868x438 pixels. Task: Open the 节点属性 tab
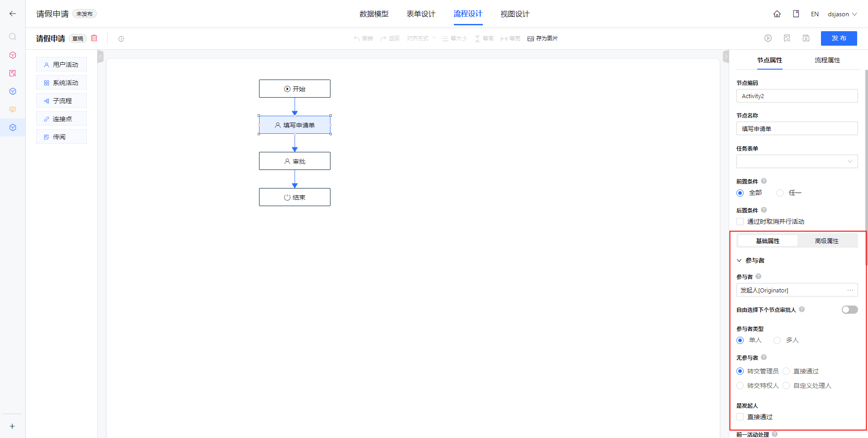pyautogui.click(x=770, y=60)
